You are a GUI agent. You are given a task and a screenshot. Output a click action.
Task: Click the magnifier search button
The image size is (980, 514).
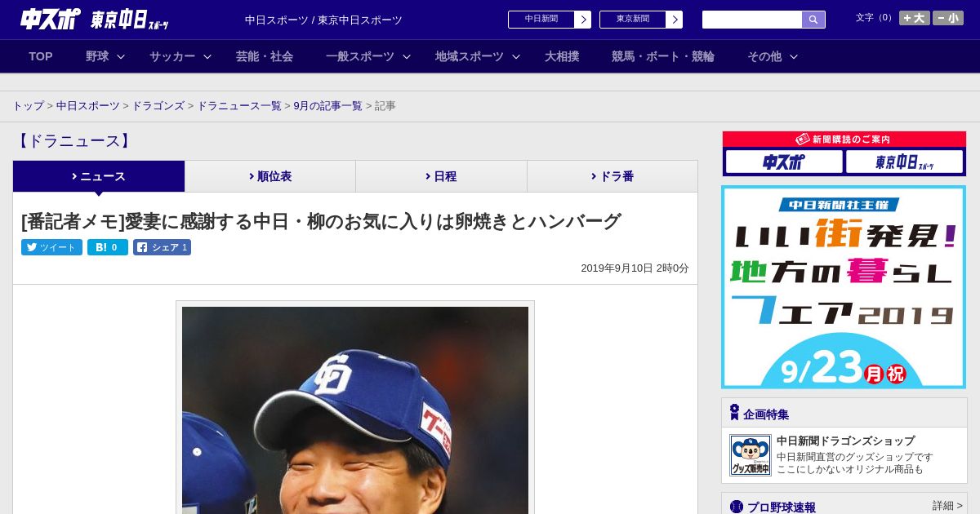click(813, 20)
